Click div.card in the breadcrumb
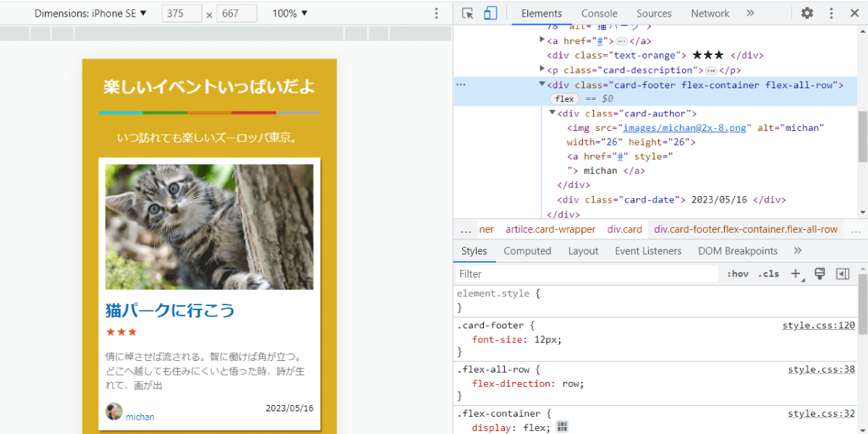Screen dimensions: 868x434 click(x=625, y=229)
